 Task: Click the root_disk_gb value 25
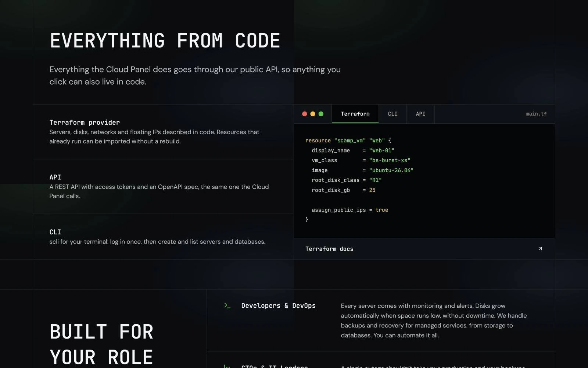click(x=372, y=190)
